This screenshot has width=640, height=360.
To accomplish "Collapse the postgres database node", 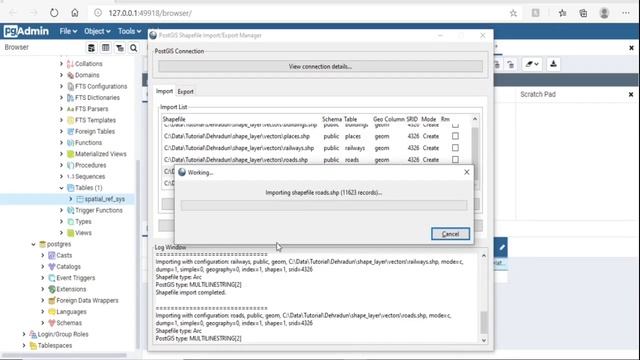I will [x=33, y=244].
